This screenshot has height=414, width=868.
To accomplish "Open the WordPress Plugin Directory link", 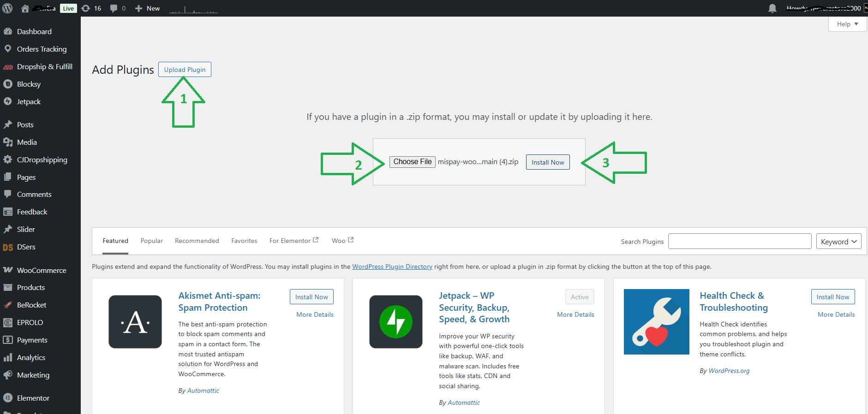I will click(392, 266).
